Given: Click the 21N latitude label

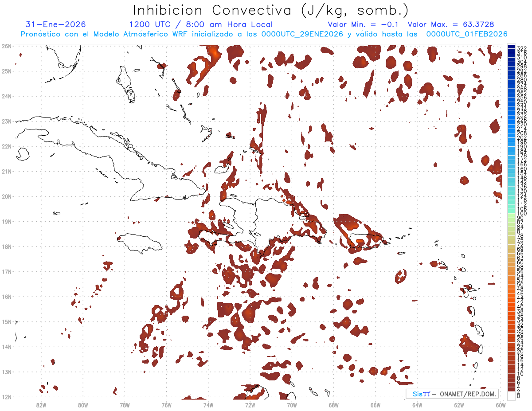Looking at the screenshot, I should click(x=7, y=171).
